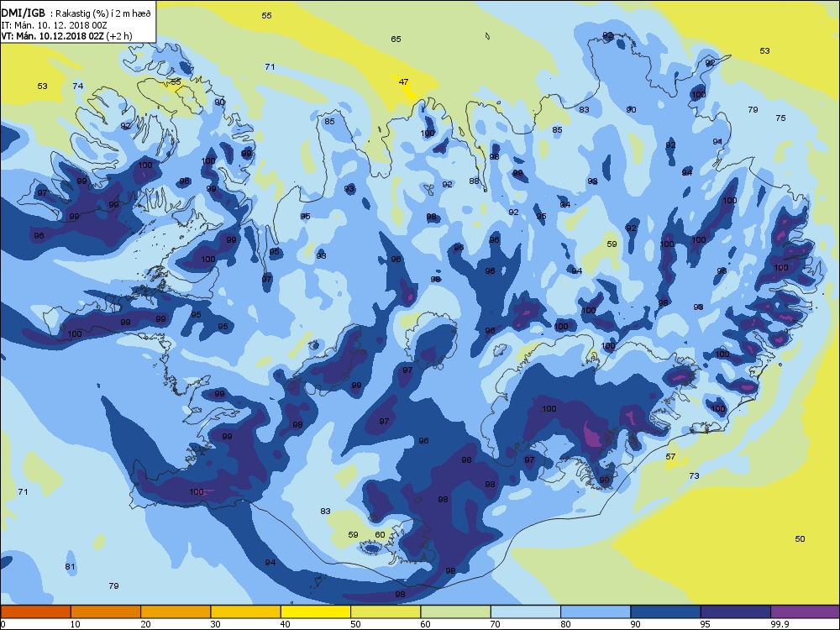840x630 pixels.
Task: Click the legend scale label '99.9'
Action: tap(779, 624)
